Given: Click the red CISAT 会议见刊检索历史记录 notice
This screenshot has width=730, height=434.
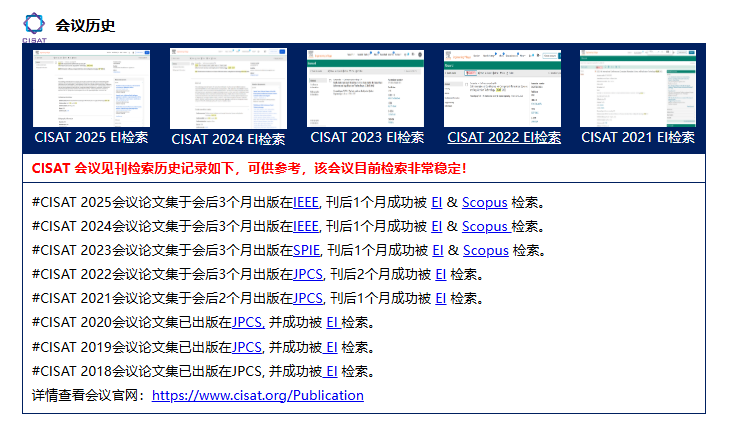Looking at the screenshot, I should [x=249, y=169].
